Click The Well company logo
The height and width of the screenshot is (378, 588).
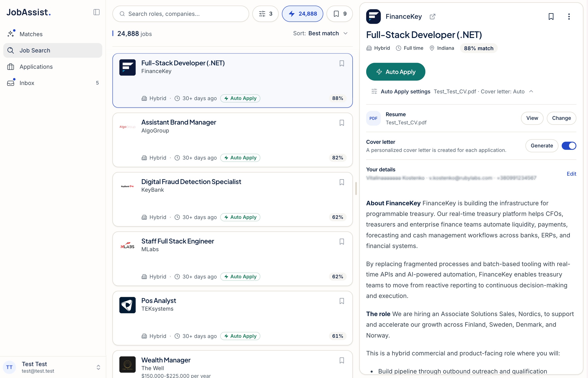127,364
